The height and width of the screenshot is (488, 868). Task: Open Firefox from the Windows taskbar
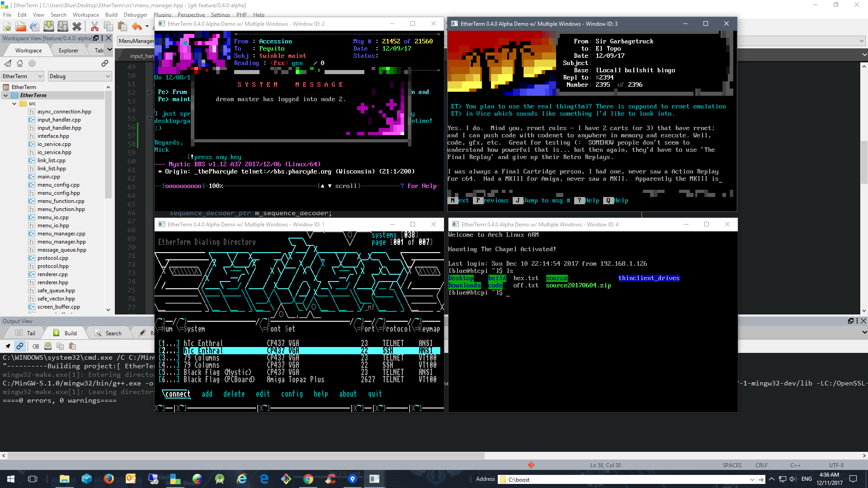[108, 479]
